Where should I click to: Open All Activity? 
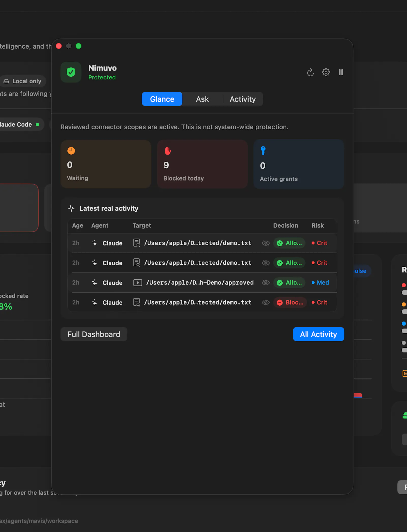point(318,334)
